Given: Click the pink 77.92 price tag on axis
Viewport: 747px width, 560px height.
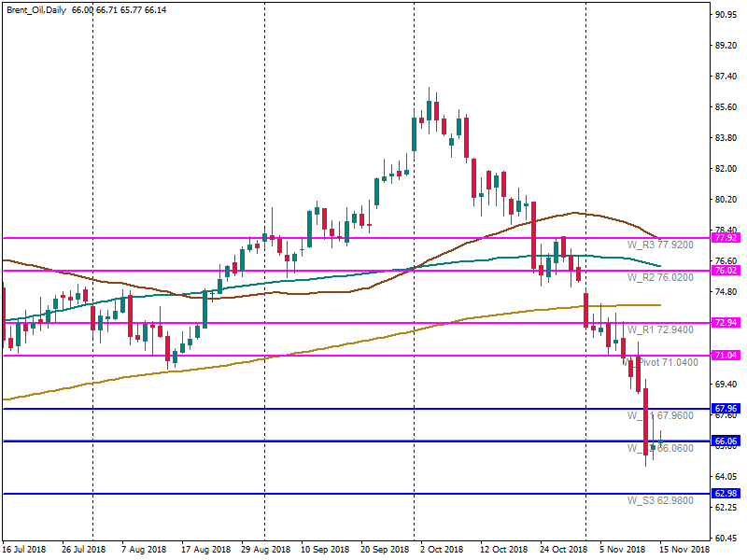Looking at the screenshot, I should click(726, 239).
